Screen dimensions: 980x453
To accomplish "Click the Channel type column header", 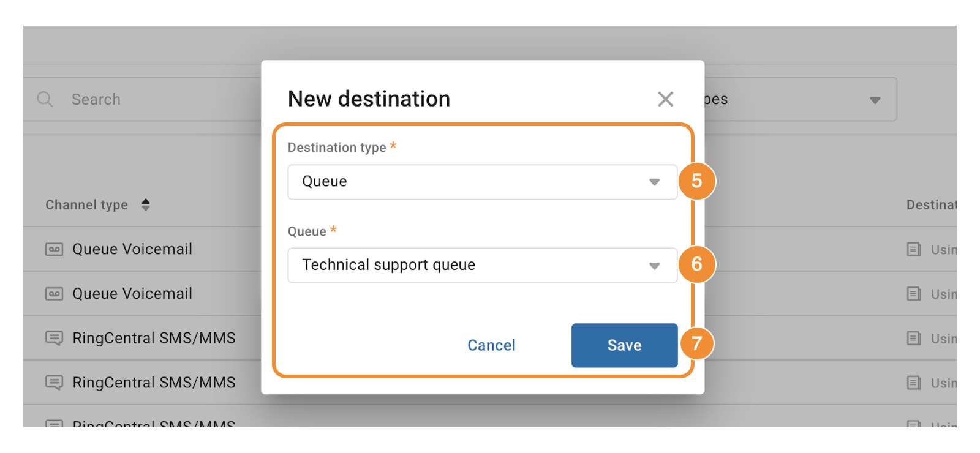I will 87,204.
